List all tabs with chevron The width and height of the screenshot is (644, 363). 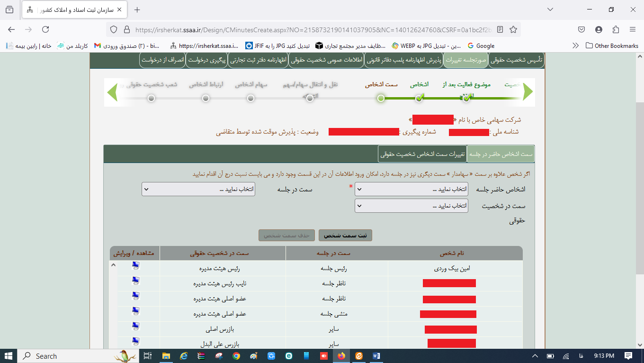[550, 9]
